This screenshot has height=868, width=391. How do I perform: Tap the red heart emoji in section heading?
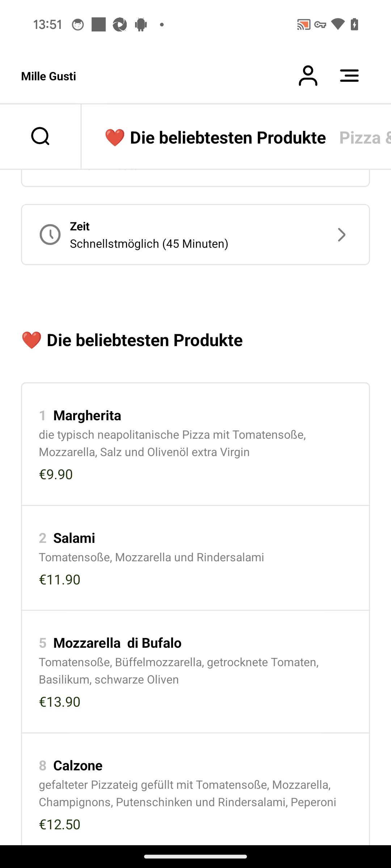[31, 340]
